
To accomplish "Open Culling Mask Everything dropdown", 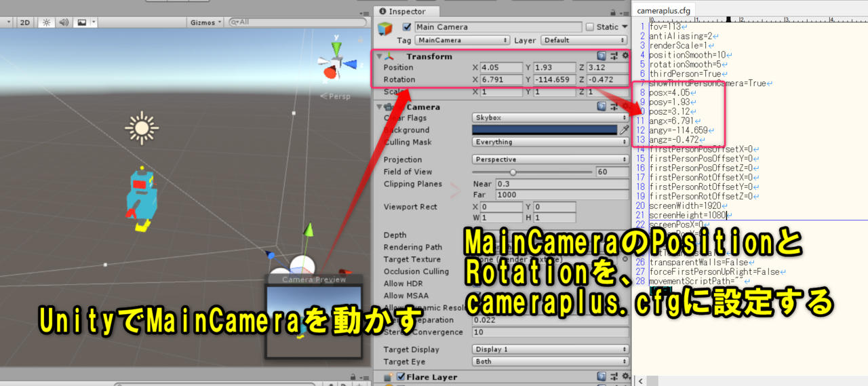I will 551,142.
